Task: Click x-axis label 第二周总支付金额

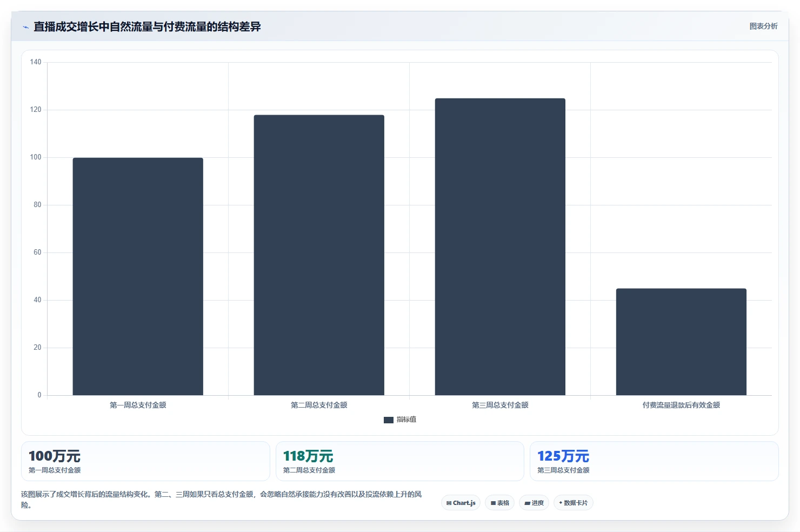Action: click(x=319, y=405)
